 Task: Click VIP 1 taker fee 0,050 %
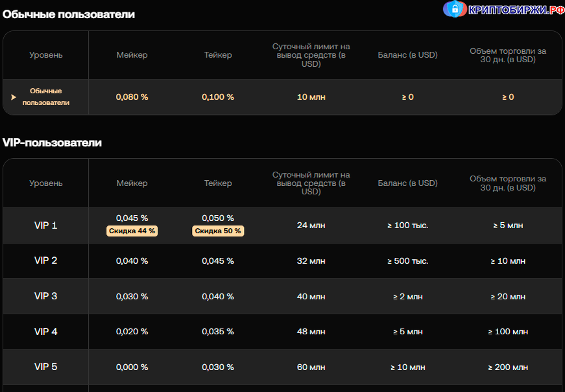[x=218, y=218]
